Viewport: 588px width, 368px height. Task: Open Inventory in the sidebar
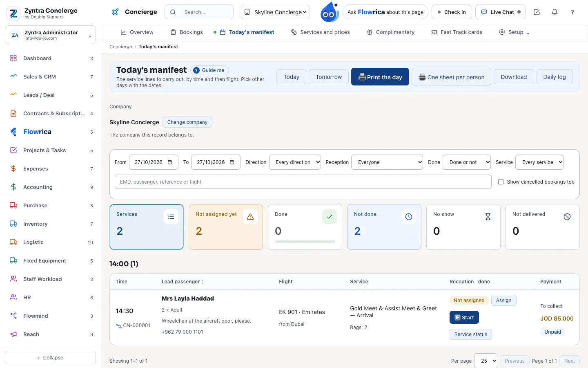coord(51,224)
